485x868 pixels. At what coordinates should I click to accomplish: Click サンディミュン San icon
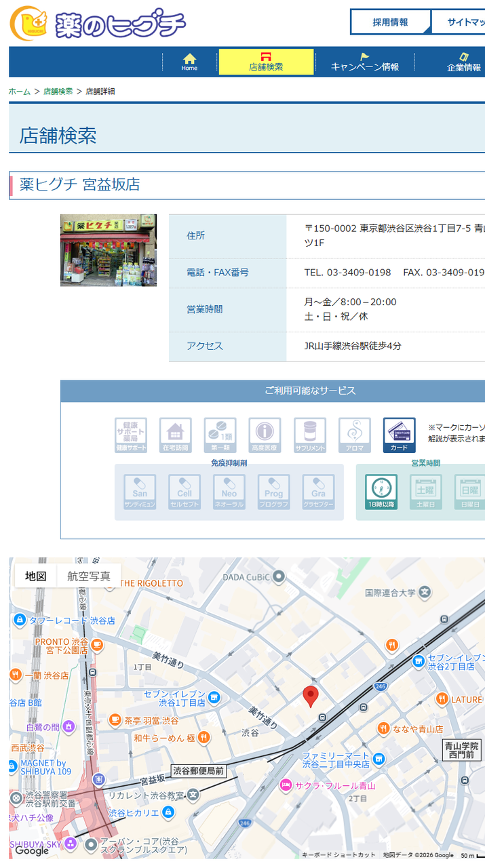140,492
